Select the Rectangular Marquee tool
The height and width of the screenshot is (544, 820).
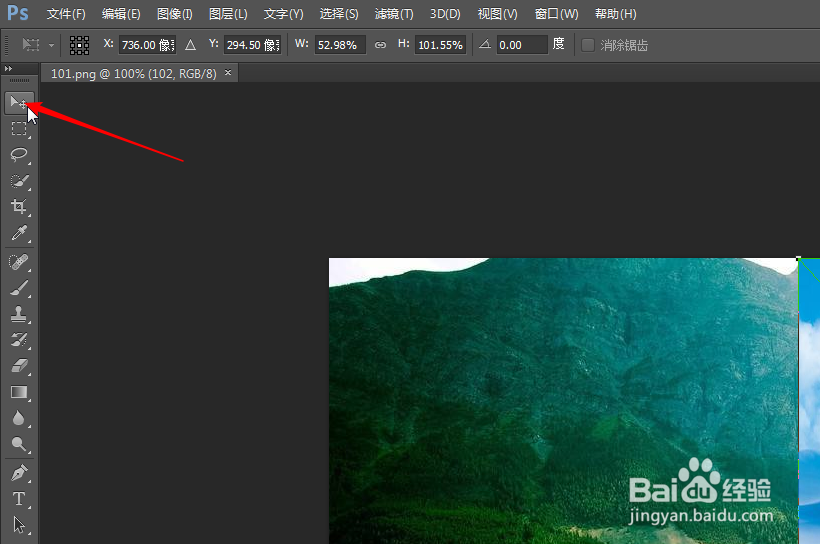click(19, 129)
